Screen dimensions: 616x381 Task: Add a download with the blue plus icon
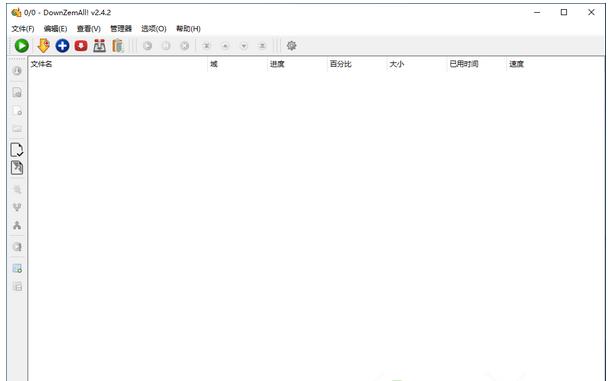click(x=62, y=46)
